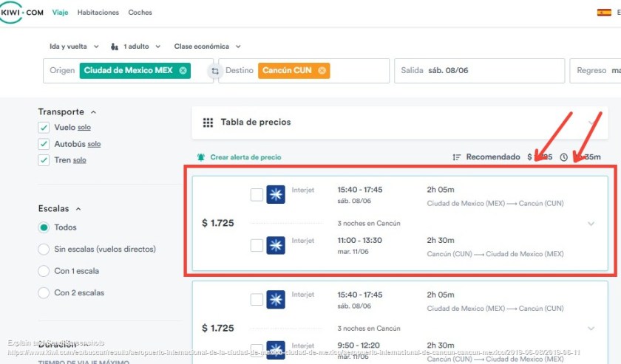621x364 pixels.
Task: Click the clock duration sort icon
Action: 563,157
